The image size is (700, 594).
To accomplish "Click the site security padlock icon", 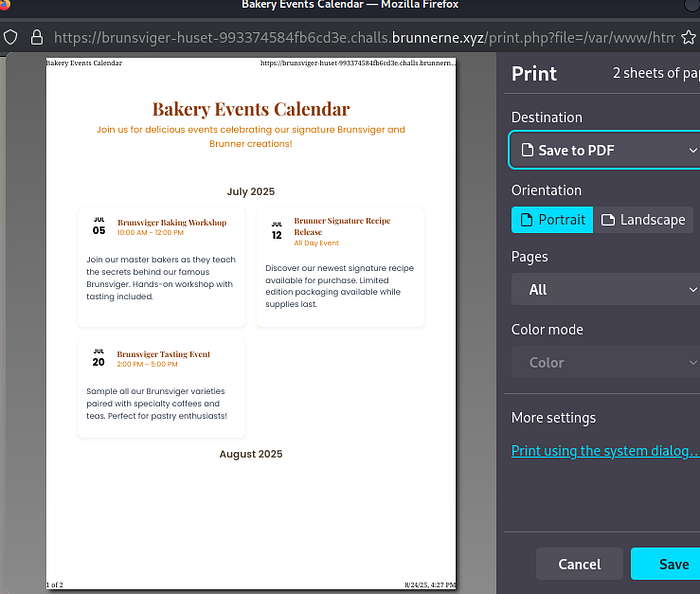I will click(37, 37).
